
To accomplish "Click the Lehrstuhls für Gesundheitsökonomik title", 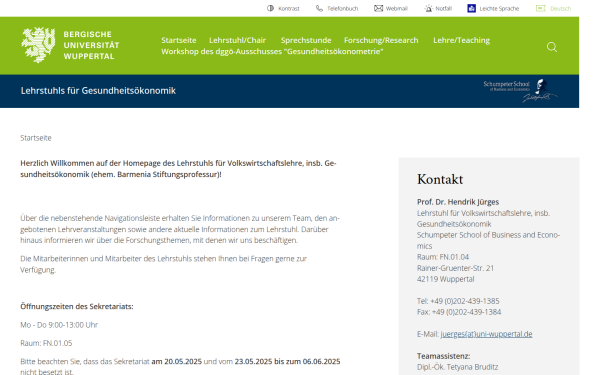I will pyautogui.click(x=98, y=91).
